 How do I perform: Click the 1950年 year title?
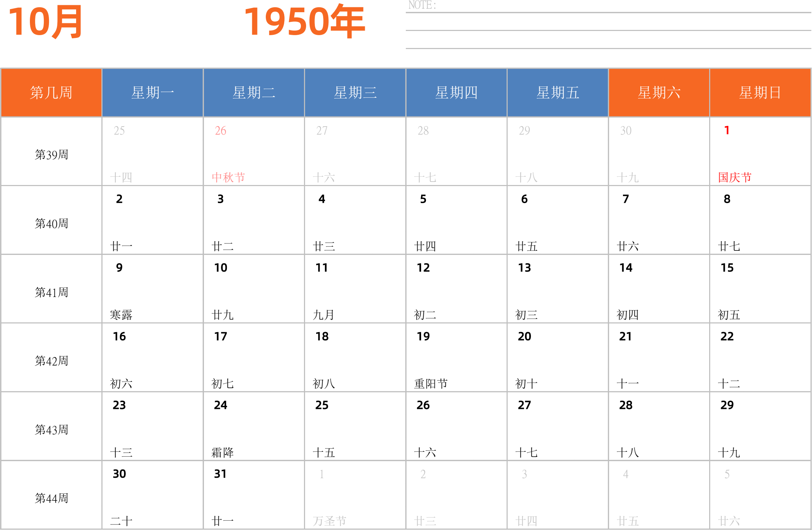pos(304,22)
